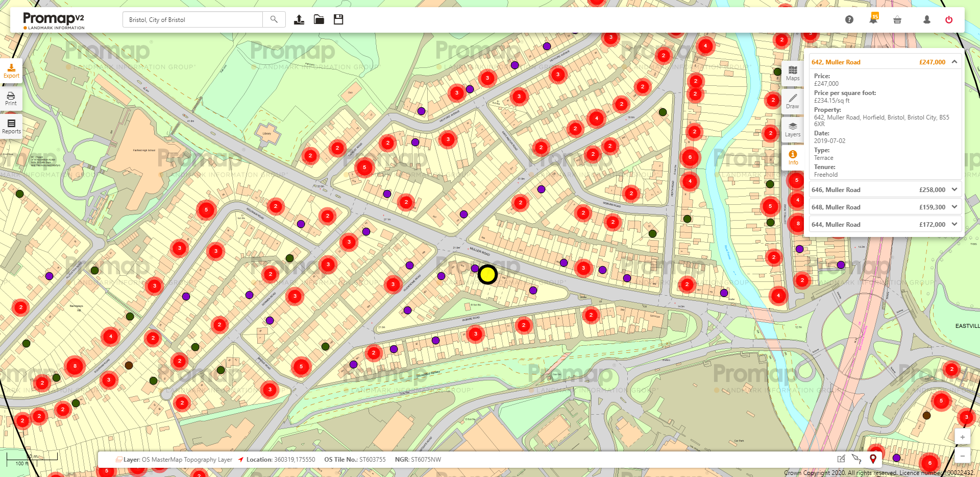Open the shopping basket icon
Image resolution: width=980 pixels, height=477 pixels.
pos(897,20)
